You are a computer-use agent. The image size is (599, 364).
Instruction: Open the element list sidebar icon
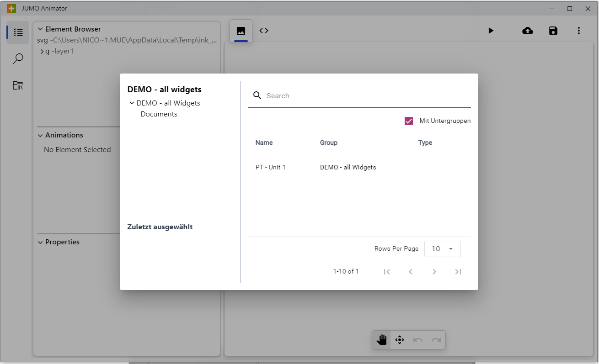(x=18, y=32)
